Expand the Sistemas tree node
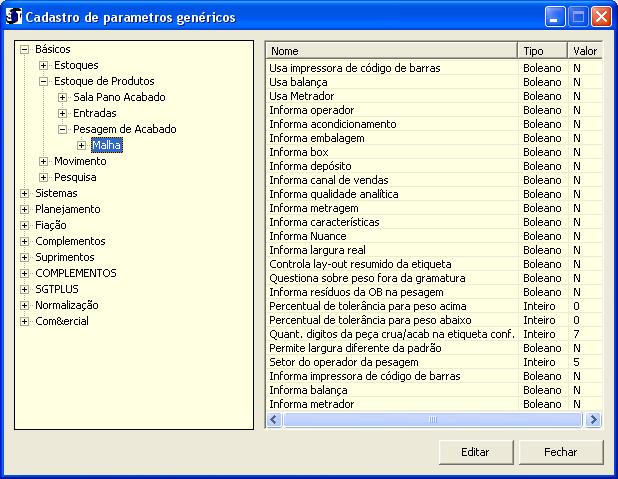The width and height of the screenshot is (618, 479). coord(25,193)
